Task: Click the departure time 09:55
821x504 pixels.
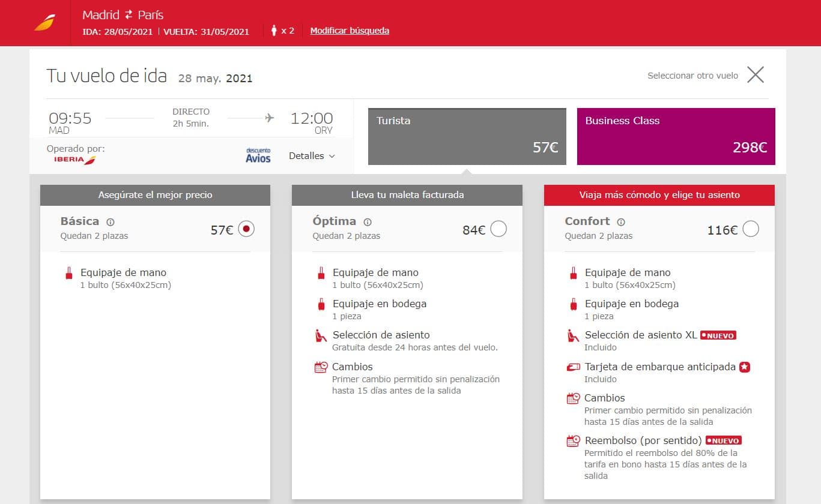Action: point(70,118)
